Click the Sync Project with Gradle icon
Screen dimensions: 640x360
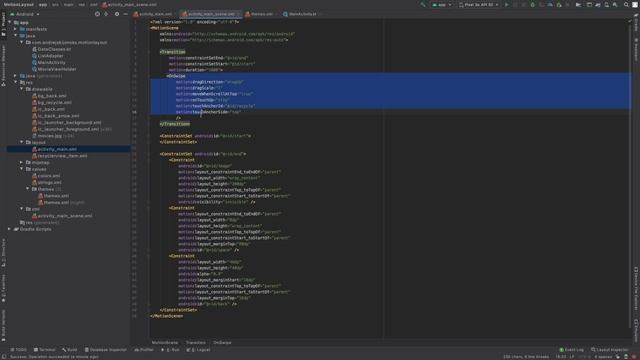[x=598, y=5]
